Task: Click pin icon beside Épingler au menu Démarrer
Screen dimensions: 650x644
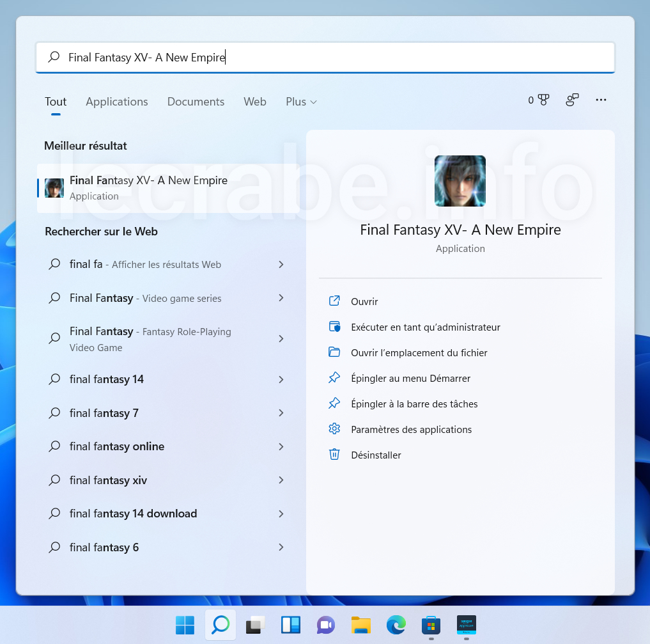Action: pyautogui.click(x=334, y=378)
